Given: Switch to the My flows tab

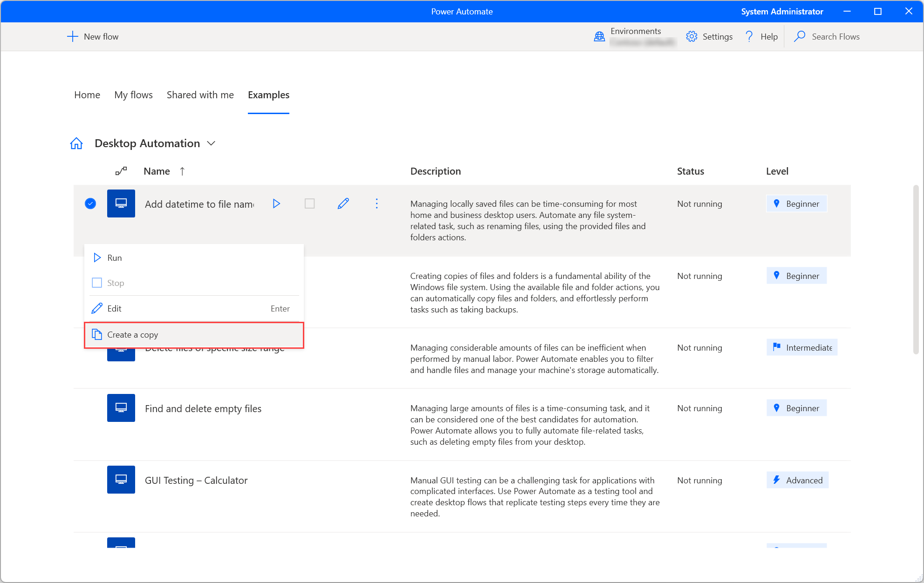Looking at the screenshot, I should [x=134, y=95].
